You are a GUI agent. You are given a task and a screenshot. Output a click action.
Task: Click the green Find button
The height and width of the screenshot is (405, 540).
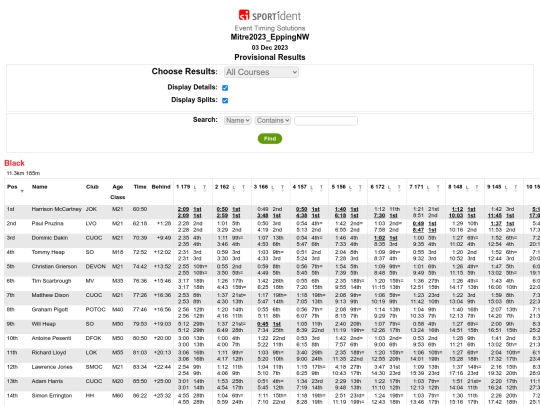[270, 138]
